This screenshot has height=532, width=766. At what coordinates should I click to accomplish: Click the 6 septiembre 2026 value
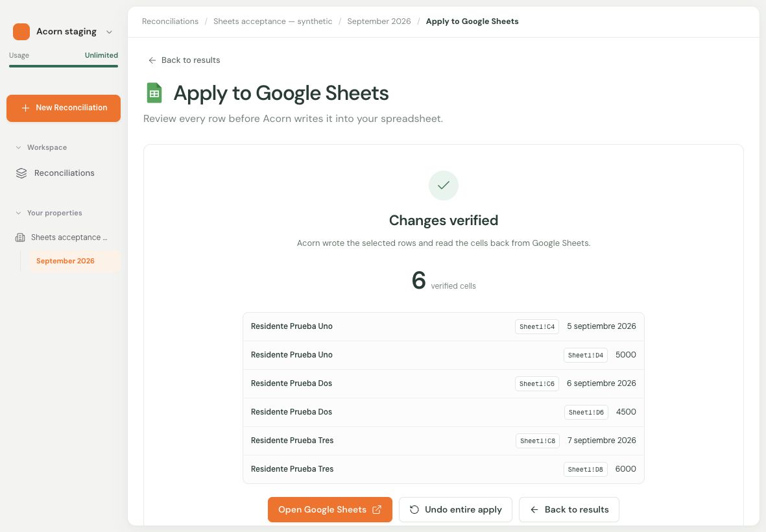[601, 383]
